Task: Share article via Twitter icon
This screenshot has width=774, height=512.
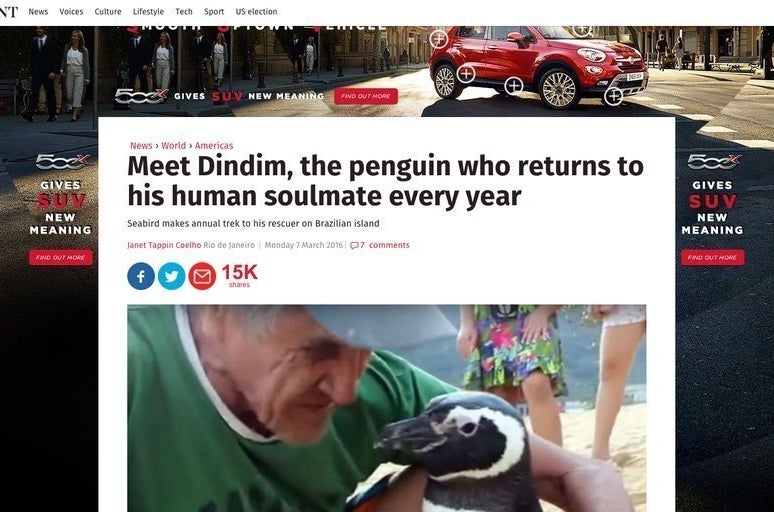Action: pos(172,276)
